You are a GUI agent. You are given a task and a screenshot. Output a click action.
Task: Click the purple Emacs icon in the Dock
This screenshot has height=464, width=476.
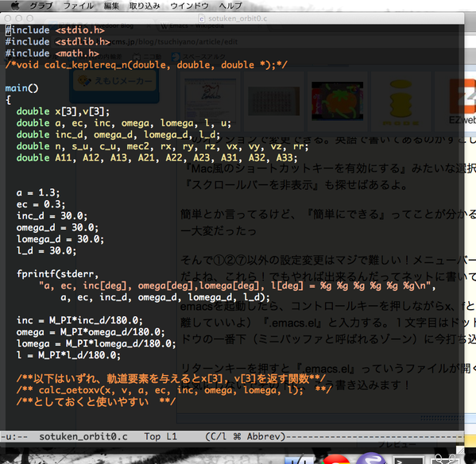point(370,458)
